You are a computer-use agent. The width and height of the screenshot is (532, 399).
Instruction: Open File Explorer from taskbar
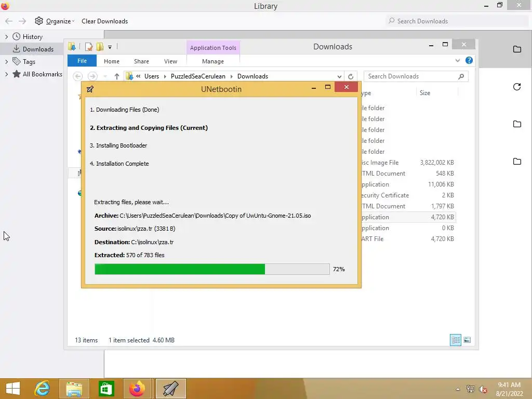tap(74, 389)
